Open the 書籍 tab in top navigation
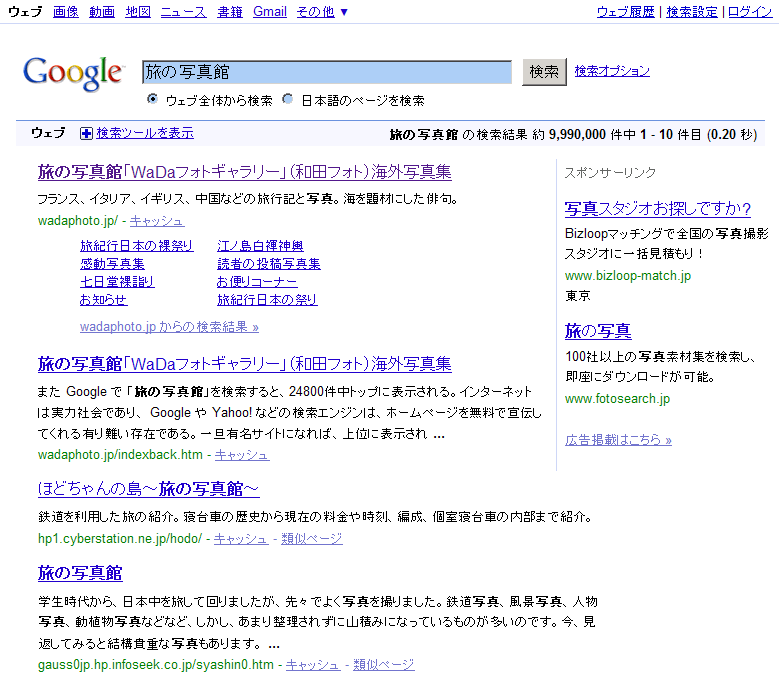 230,11
